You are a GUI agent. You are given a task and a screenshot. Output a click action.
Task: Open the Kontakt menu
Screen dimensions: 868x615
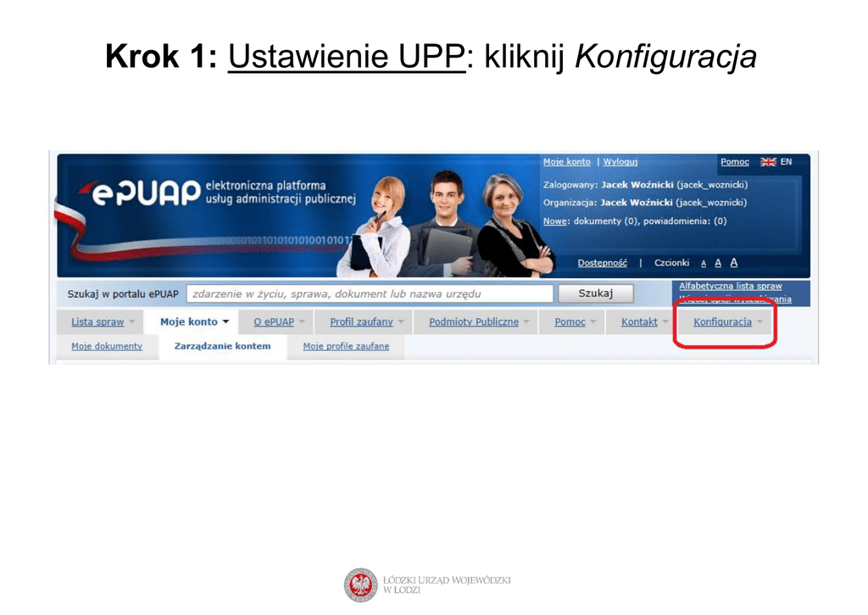pos(639,322)
